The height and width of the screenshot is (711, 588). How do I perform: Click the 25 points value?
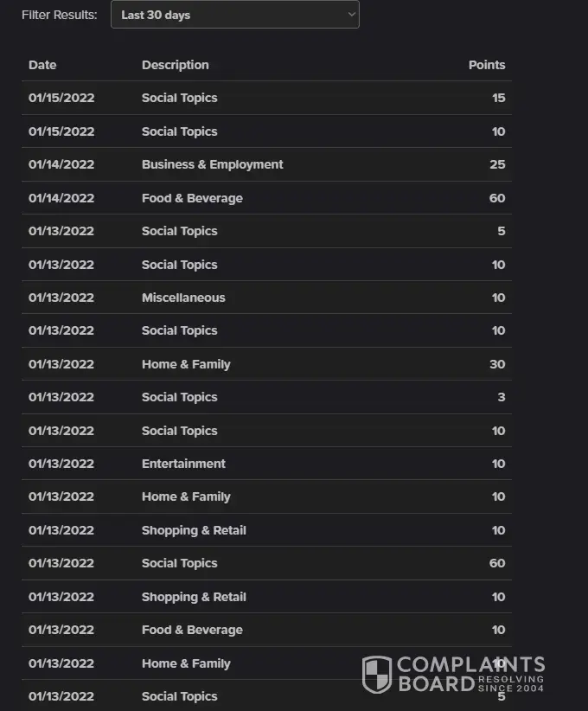(497, 164)
